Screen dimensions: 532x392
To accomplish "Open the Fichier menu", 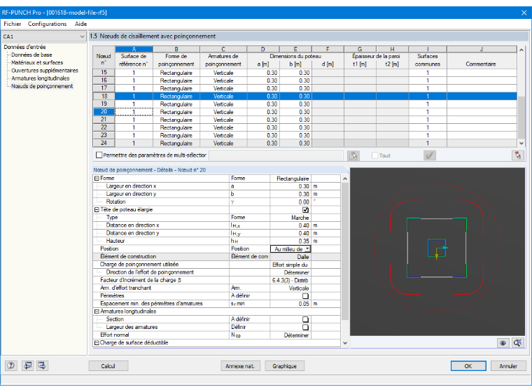I will pos(13,24).
